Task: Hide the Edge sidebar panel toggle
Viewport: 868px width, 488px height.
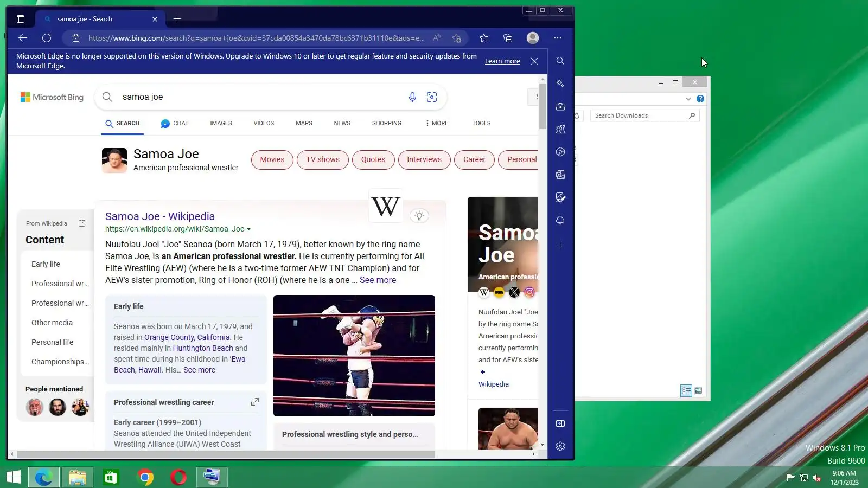Action: click(560, 423)
